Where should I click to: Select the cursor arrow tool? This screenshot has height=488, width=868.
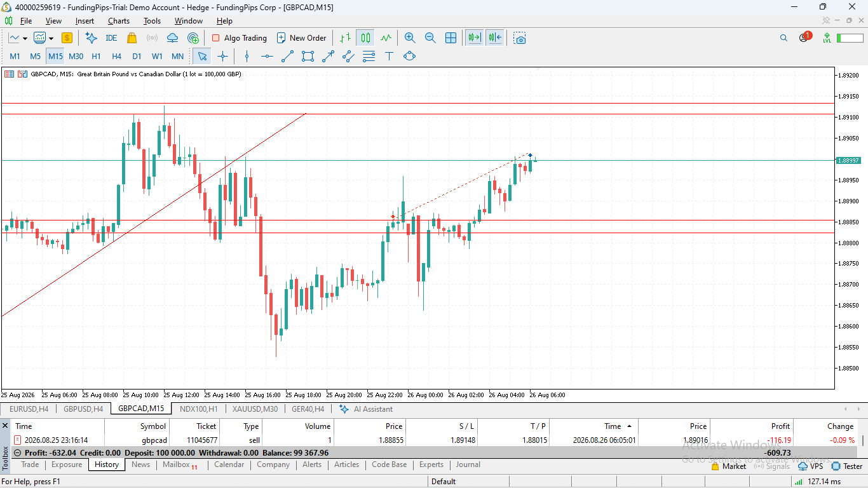tap(202, 56)
